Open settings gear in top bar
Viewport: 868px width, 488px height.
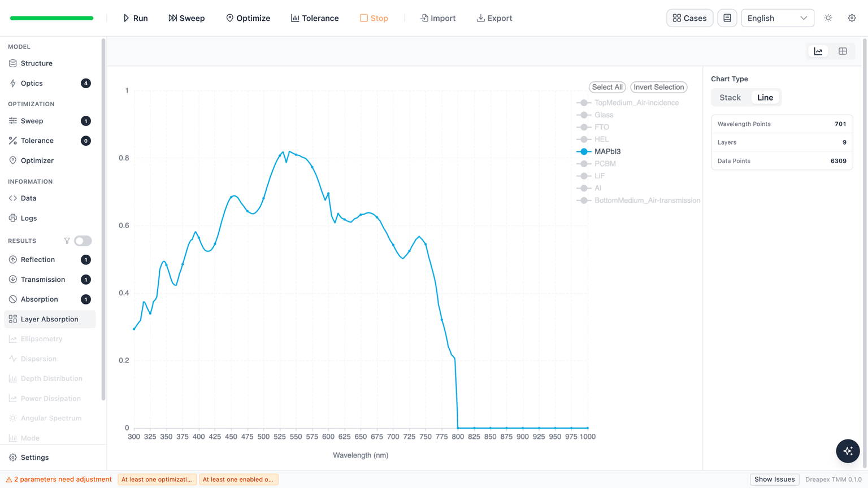point(852,18)
